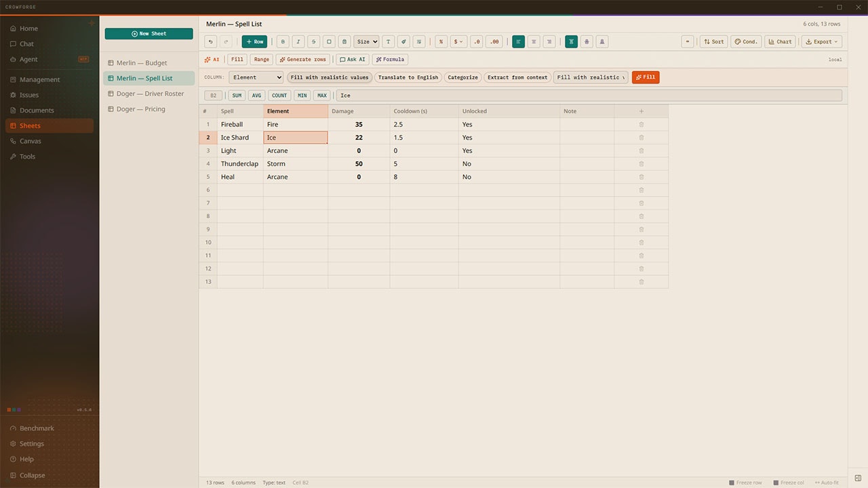Click the merge cells icon
This screenshot has height=488, width=868.
[688, 41]
